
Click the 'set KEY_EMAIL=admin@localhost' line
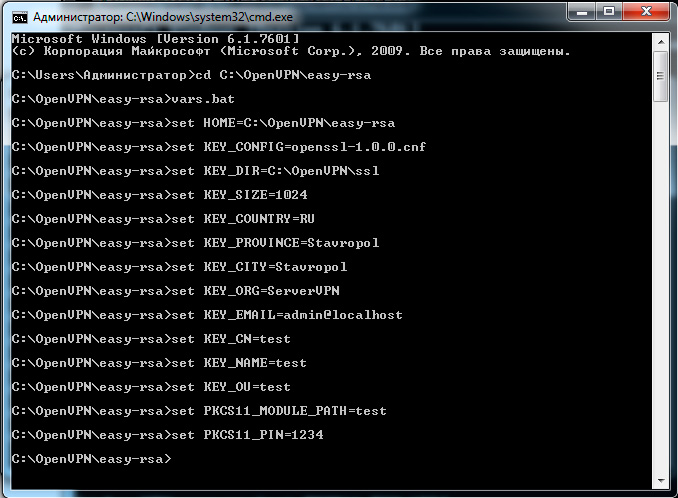point(207,315)
